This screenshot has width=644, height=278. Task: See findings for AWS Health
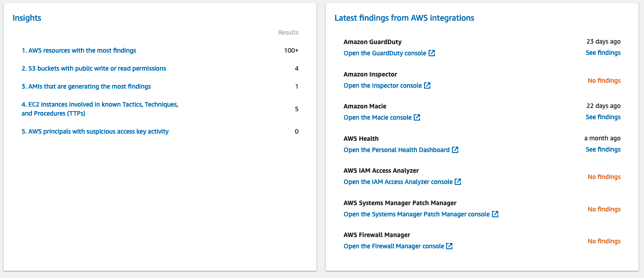tap(603, 149)
